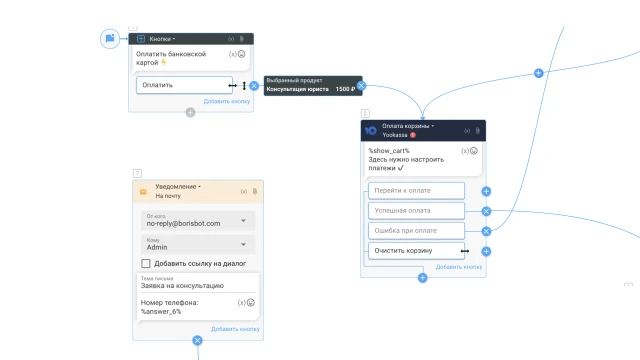Remove connection from Успешная оплата

click(486, 211)
